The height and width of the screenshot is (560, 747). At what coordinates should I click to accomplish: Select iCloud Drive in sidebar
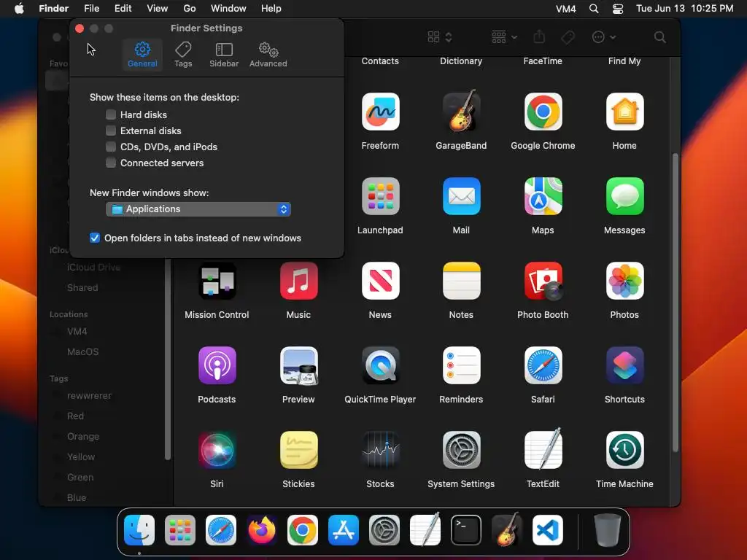(x=93, y=267)
